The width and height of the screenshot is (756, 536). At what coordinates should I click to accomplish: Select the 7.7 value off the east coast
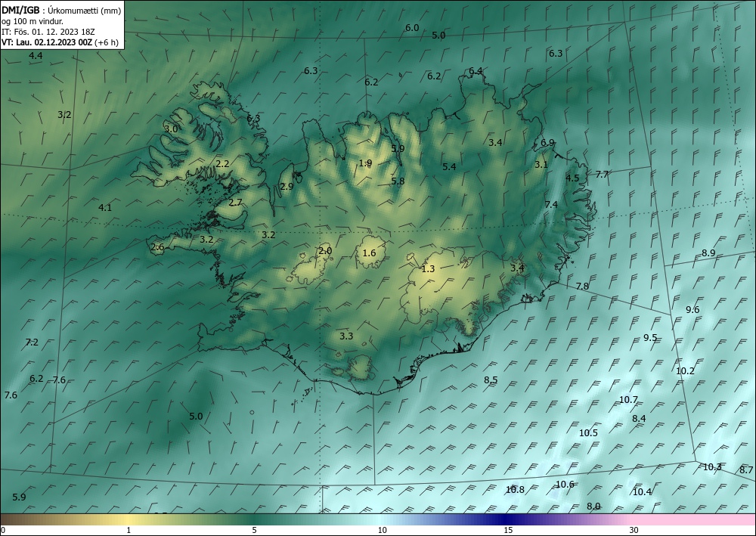tap(603, 175)
